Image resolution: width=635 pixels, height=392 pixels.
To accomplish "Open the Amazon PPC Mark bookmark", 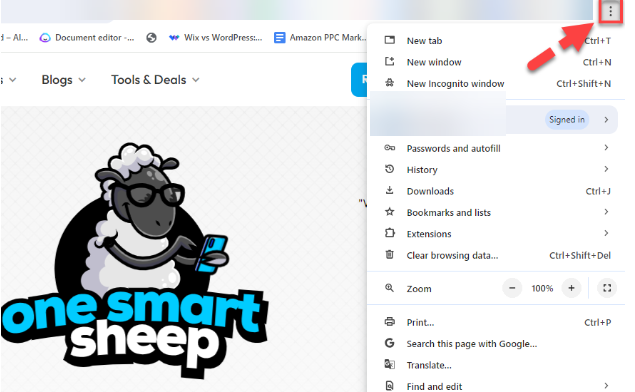I will click(320, 38).
